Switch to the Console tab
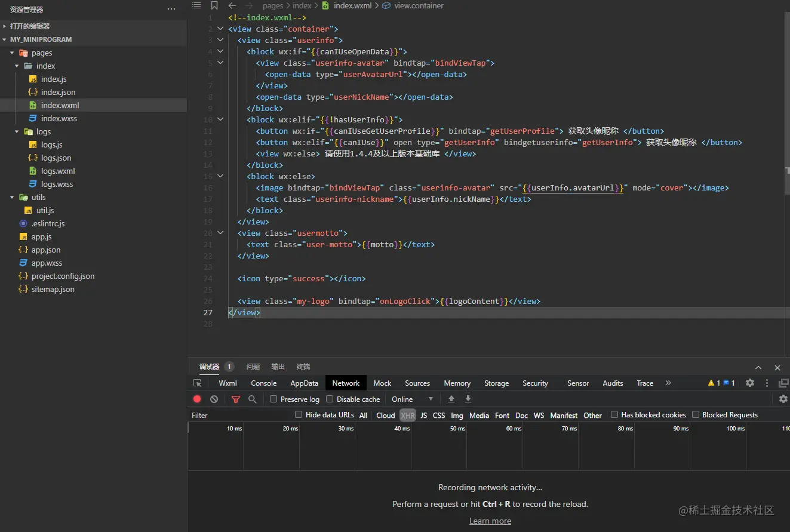This screenshot has height=532, width=790. 263,383
